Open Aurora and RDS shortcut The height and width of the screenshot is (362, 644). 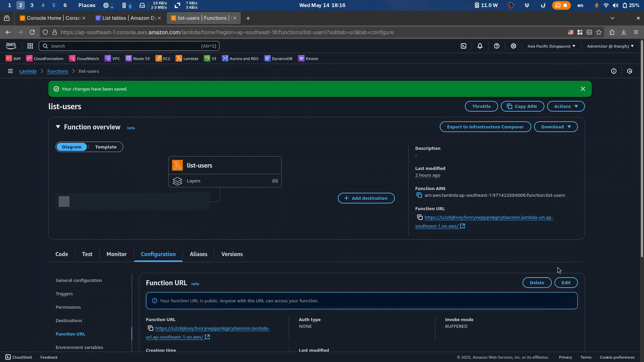pos(240,59)
